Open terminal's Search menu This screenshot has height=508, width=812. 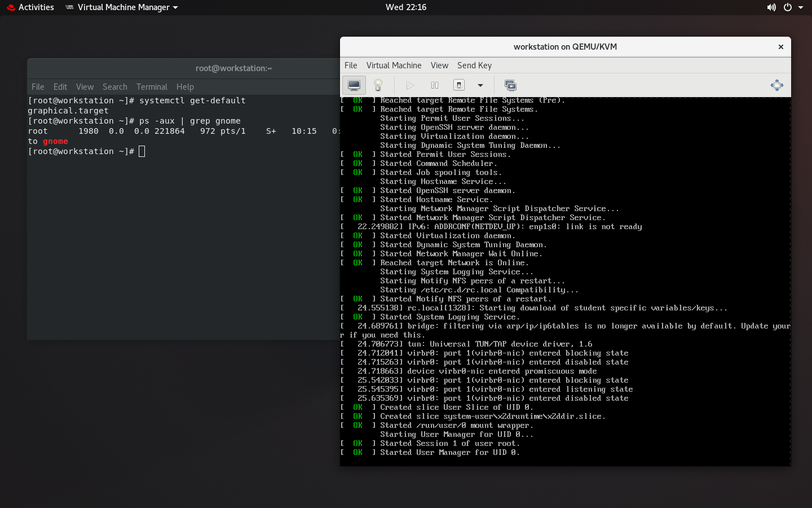click(x=115, y=87)
